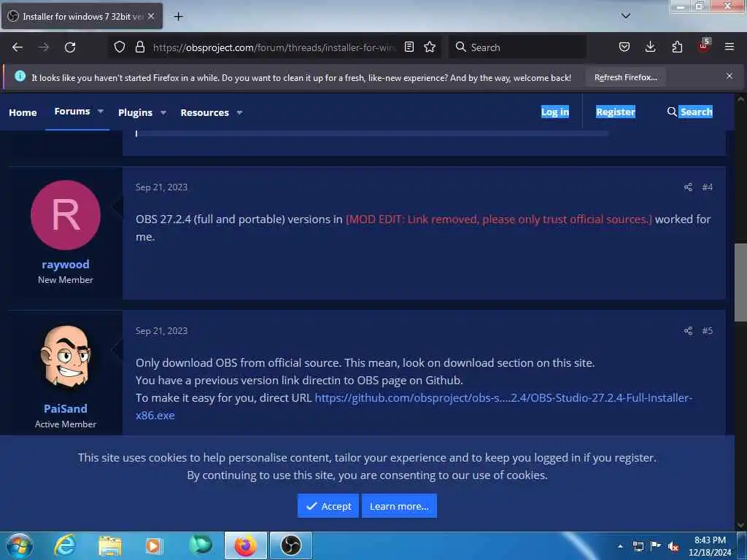Screen dimensions: 747x560
Task: Reload the page with the refresh icon
Action: [70, 47]
